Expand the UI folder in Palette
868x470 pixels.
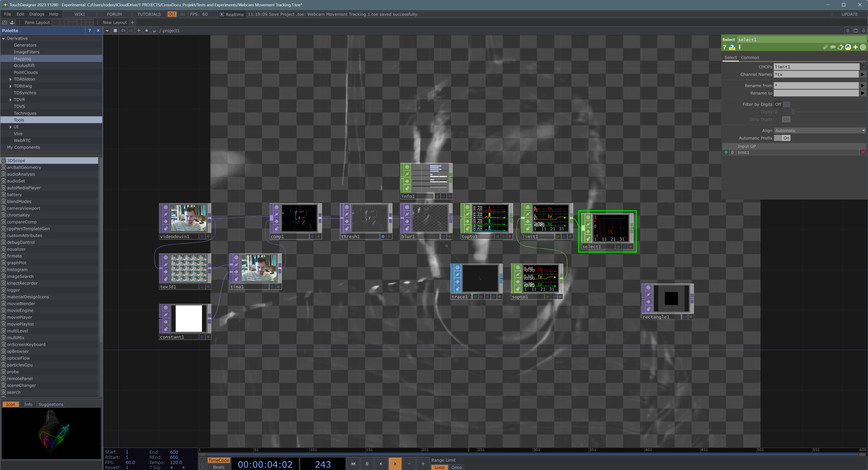click(x=10, y=127)
